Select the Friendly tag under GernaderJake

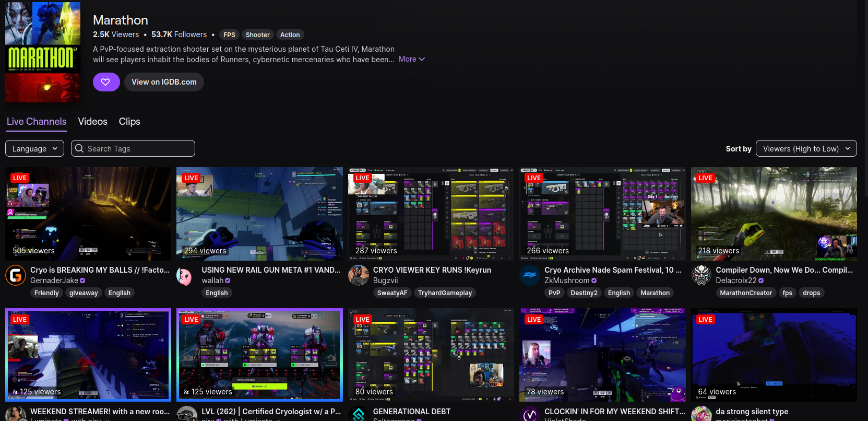pos(46,293)
